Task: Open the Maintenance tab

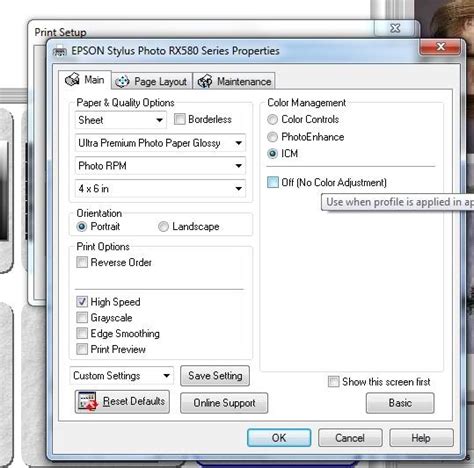Action: pyautogui.click(x=234, y=81)
